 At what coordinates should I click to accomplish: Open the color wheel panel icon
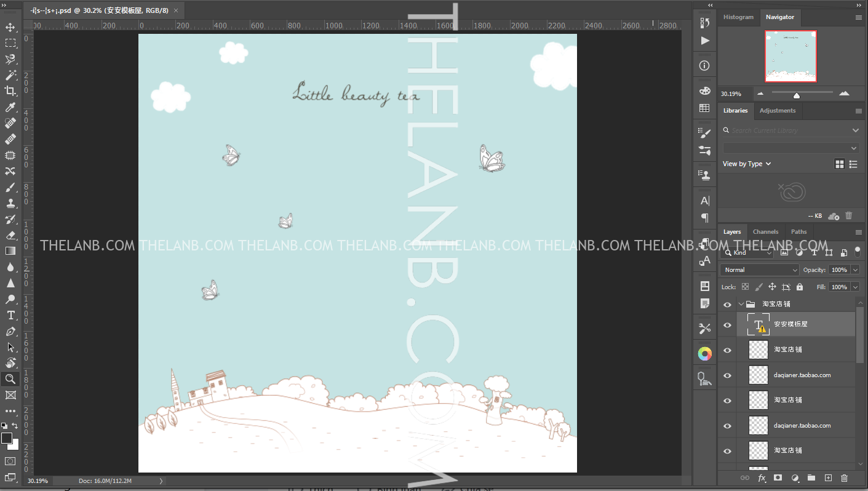[x=705, y=354]
